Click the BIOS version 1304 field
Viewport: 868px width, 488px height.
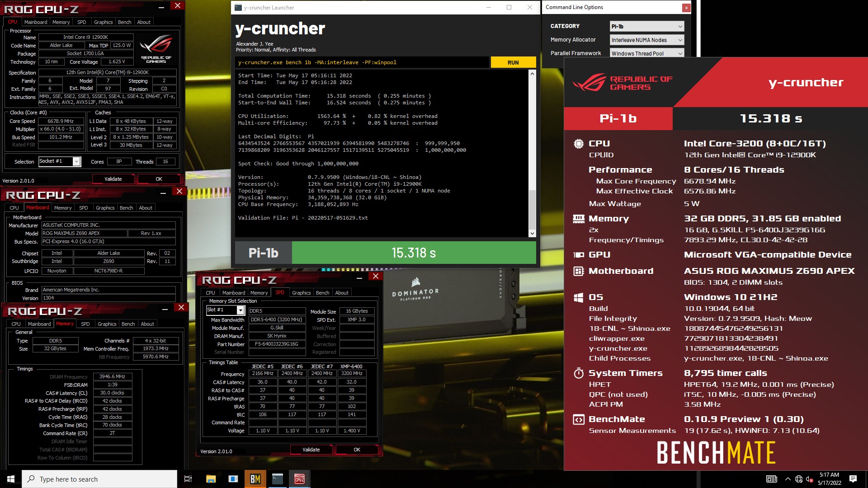tap(108, 298)
